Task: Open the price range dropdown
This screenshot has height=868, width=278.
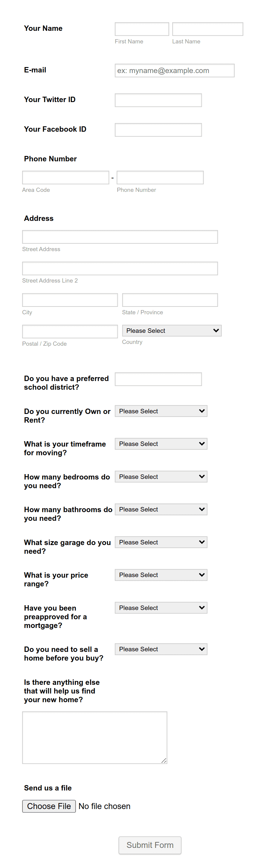Action: coord(161,575)
